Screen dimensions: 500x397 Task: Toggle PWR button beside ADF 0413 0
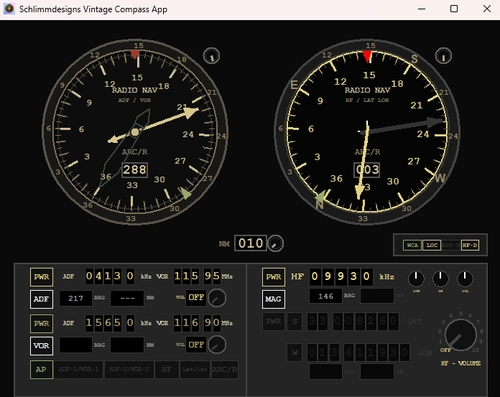pyautogui.click(x=41, y=277)
